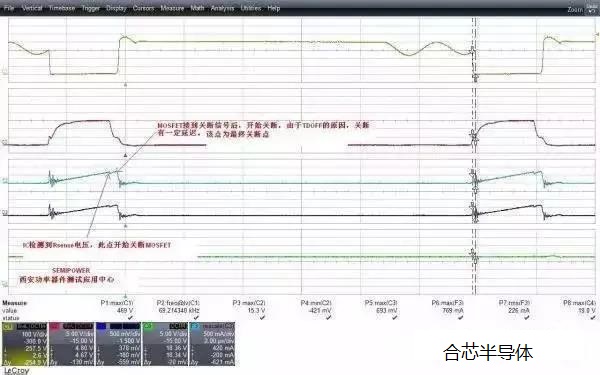Open the red C2 channel descriptor box
The width and height of the screenshot is (600, 375).
click(72, 344)
